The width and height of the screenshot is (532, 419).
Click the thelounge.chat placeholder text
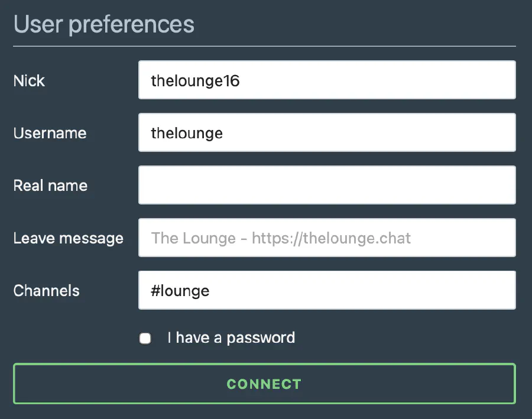tap(281, 238)
